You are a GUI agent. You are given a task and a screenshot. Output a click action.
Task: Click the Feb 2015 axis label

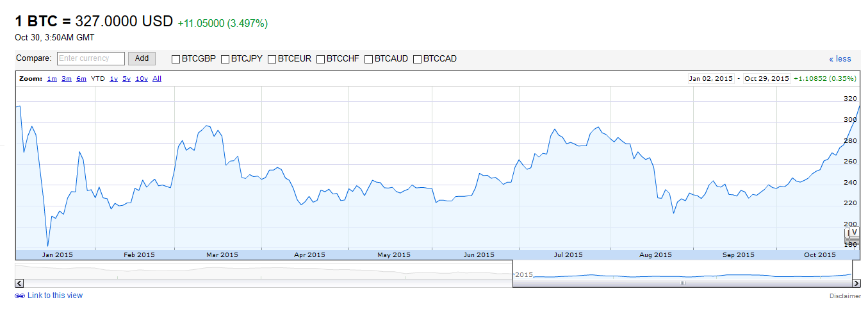click(139, 255)
